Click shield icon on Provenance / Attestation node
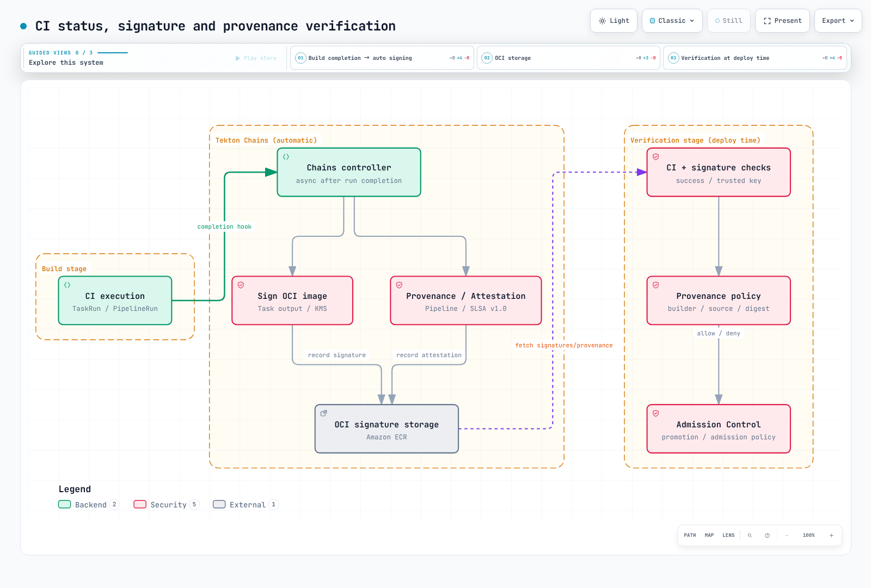This screenshot has height=588, width=871. [x=399, y=285]
